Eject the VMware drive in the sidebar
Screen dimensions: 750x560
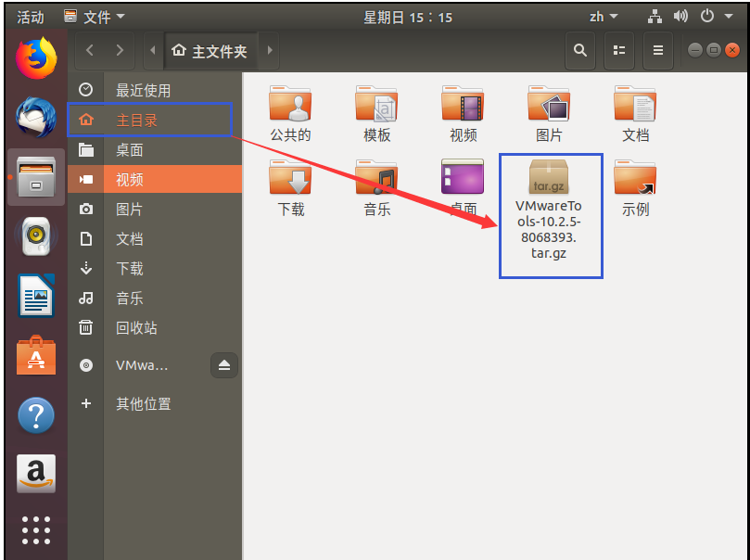(x=223, y=365)
